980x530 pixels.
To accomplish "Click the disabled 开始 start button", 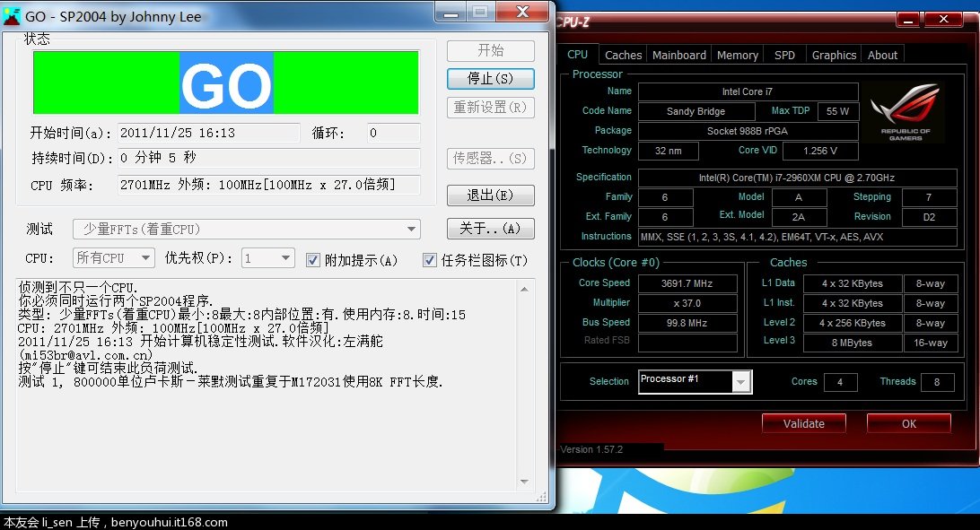I will [x=491, y=50].
